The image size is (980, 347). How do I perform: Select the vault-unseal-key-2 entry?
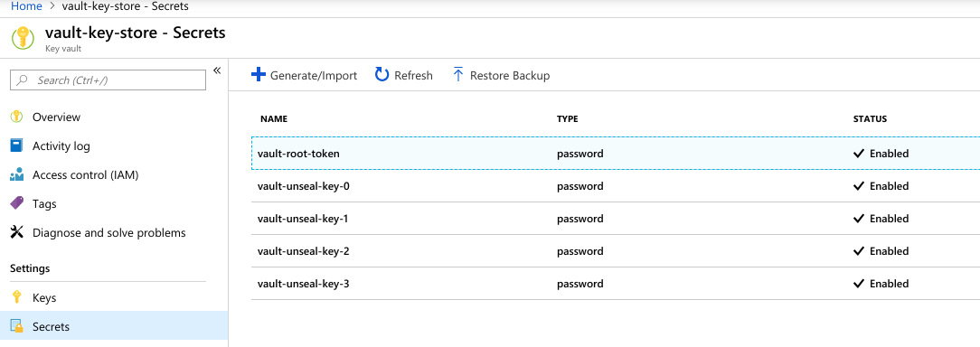click(x=616, y=250)
